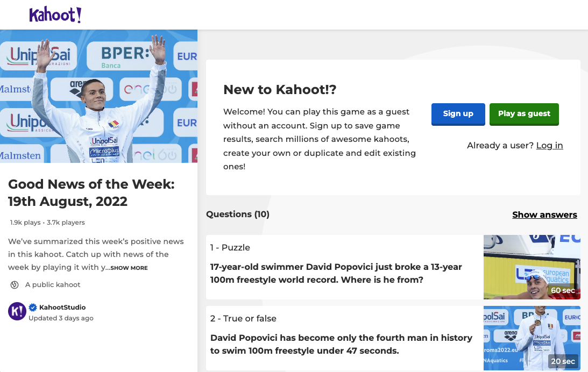Open question 2 thumbnail with 20 sec
This screenshot has width=588, height=372.
[532, 338]
